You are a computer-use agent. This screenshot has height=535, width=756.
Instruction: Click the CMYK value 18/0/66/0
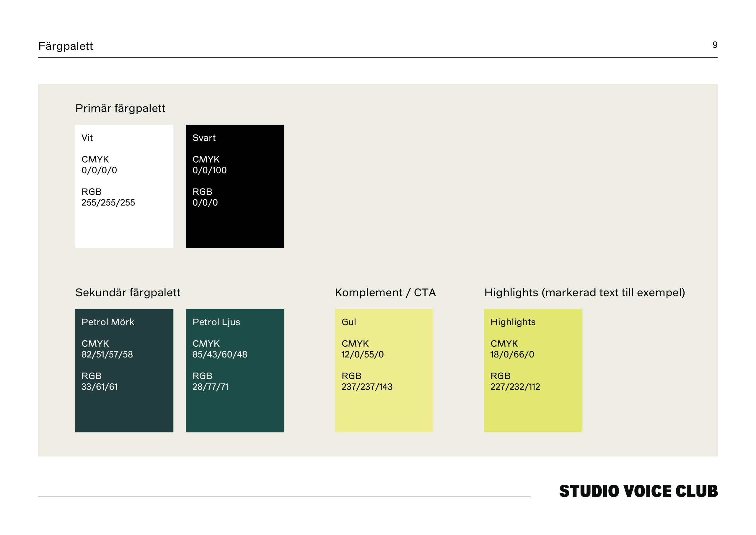(512, 354)
